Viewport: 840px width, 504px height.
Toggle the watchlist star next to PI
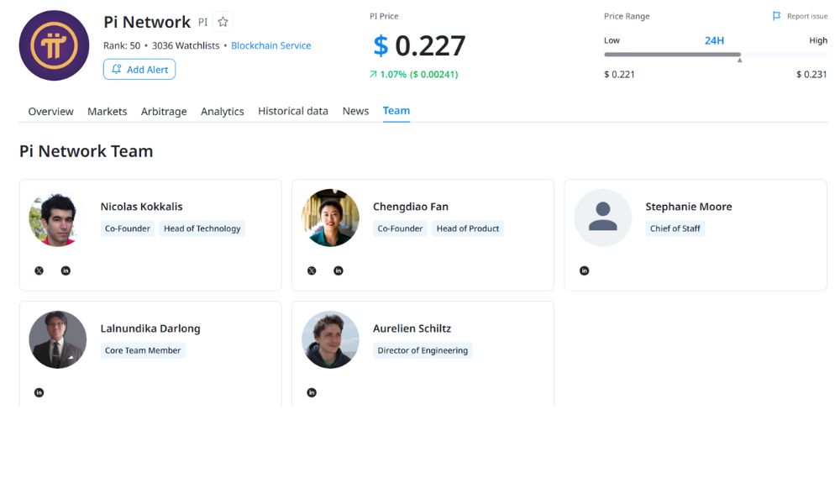(222, 20)
